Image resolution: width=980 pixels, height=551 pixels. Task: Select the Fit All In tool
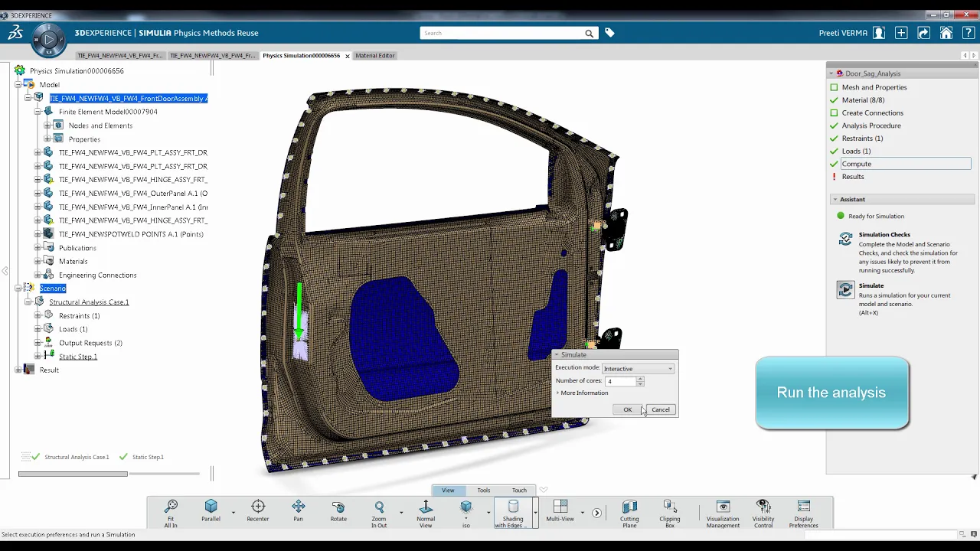[171, 513]
